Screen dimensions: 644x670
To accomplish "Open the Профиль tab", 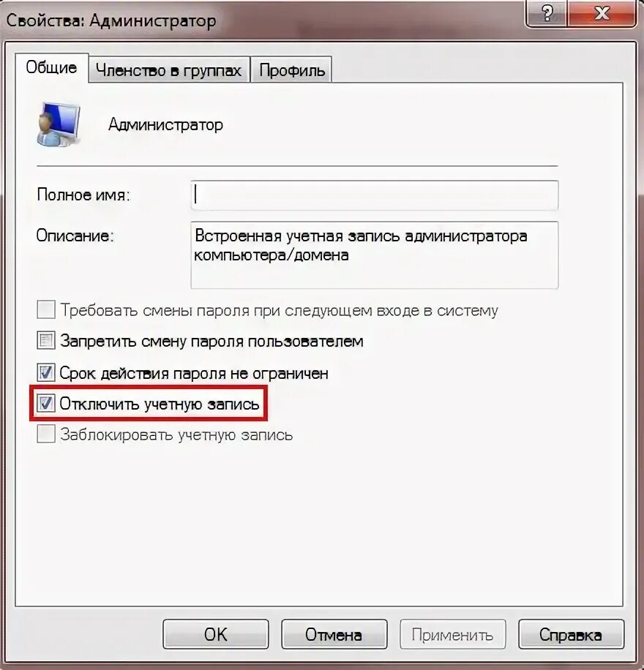I will [x=292, y=70].
